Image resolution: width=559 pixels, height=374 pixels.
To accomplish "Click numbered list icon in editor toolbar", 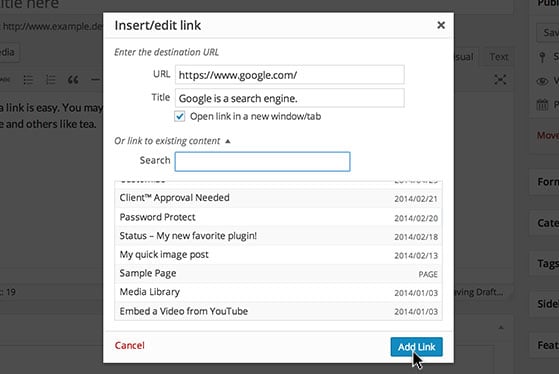I will point(51,80).
